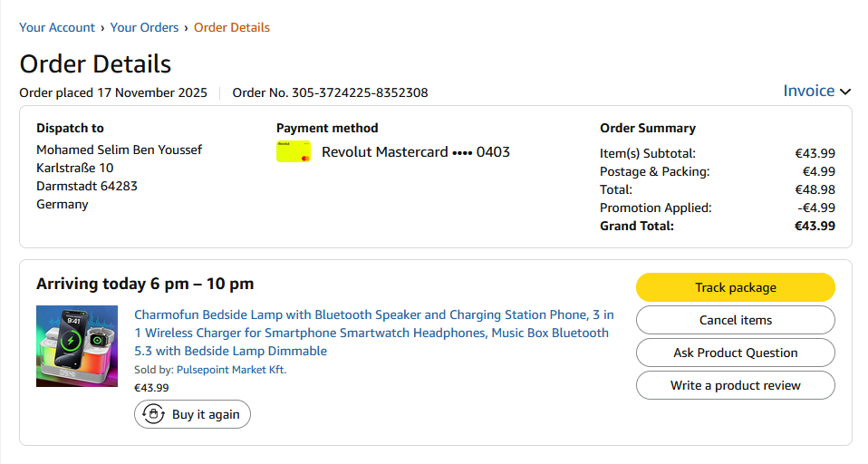Go to Your Account breadcrumb
868x464 pixels.
[x=57, y=27]
